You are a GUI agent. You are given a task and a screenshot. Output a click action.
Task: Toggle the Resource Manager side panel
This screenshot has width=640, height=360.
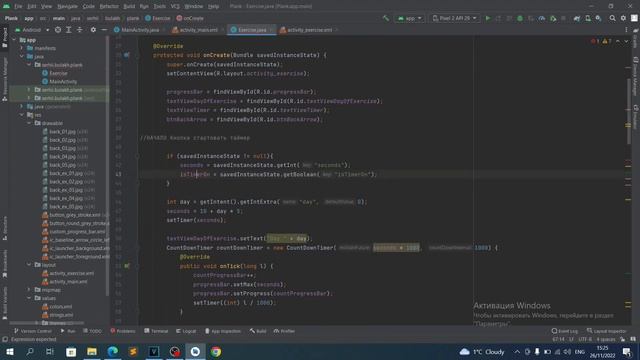pyautogui.click(x=4, y=79)
